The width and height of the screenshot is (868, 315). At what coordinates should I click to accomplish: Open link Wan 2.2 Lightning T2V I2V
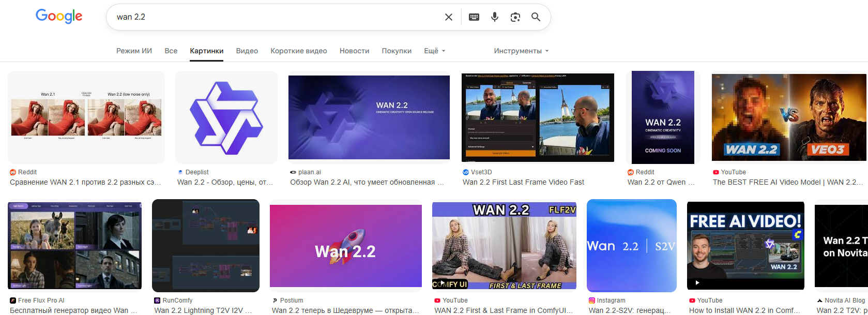pyautogui.click(x=203, y=310)
